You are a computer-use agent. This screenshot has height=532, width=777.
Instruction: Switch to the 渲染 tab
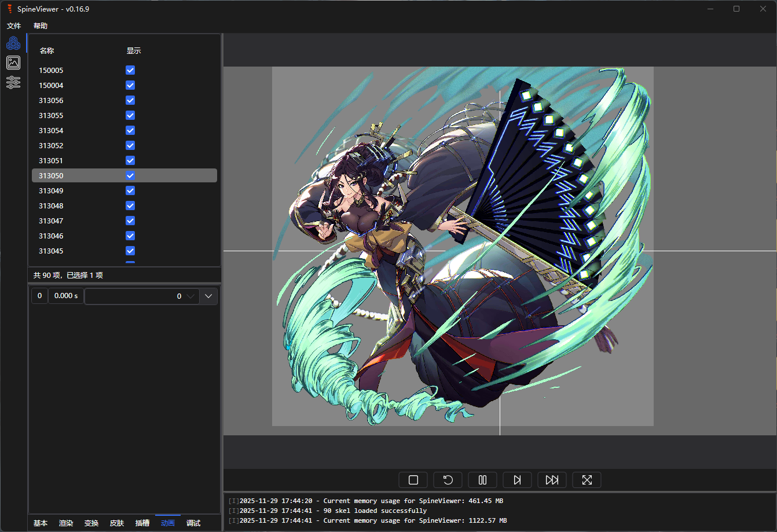[x=66, y=523]
